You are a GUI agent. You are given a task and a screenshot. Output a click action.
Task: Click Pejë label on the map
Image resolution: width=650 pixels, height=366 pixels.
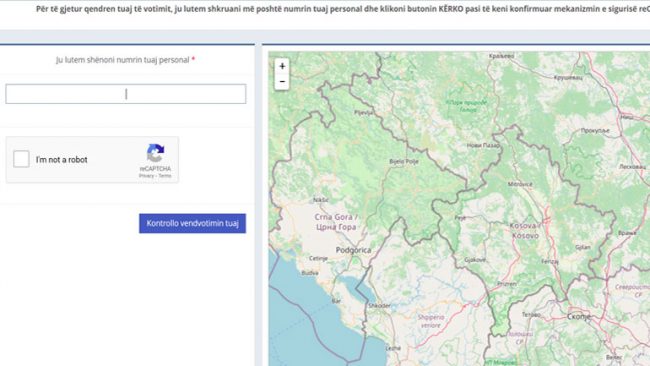pyautogui.click(x=460, y=217)
